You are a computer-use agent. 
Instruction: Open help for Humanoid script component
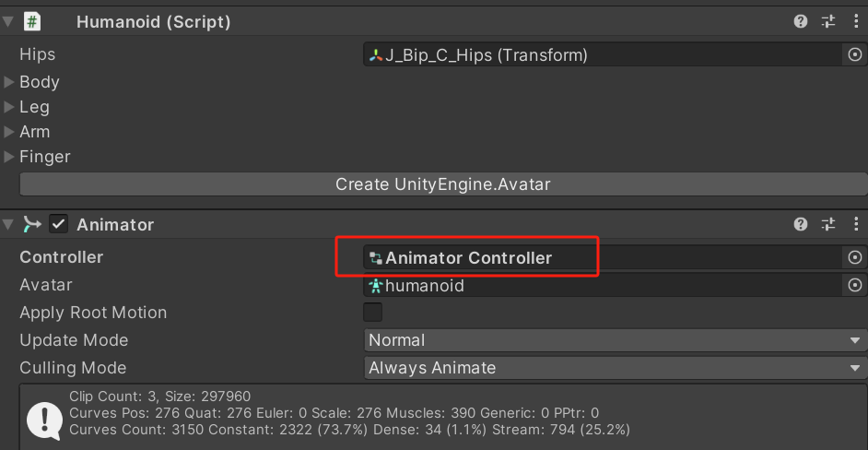(x=801, y=21)
